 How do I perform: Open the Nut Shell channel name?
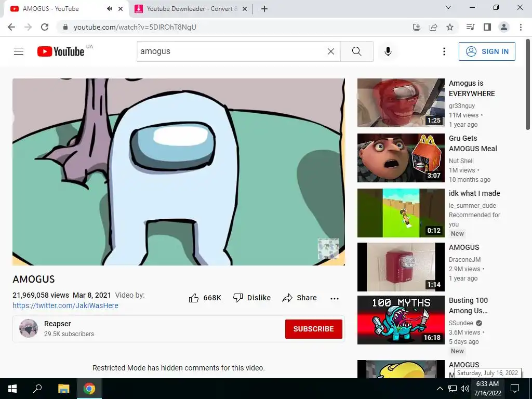461,161
